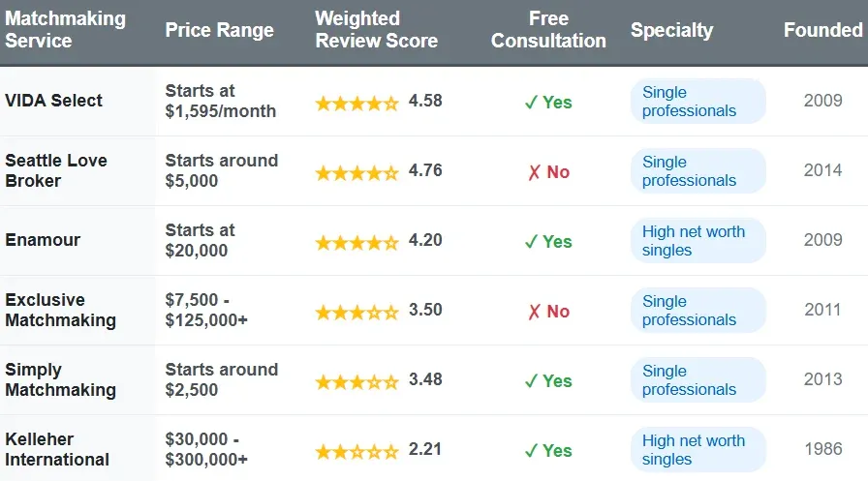The image size is (868, 481).
Task: Click the Free Consultation column header
Action: (x=548, y=30)
